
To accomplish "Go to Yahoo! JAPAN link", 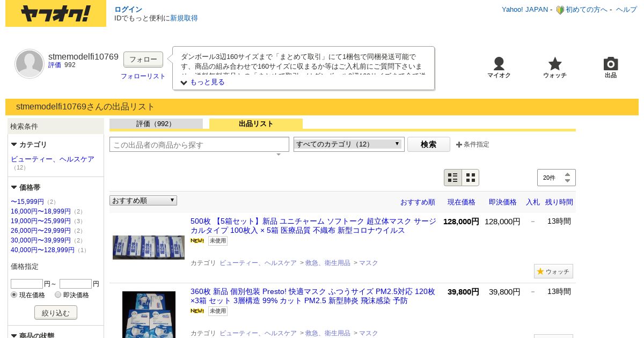I will click(x=525, y=10).
